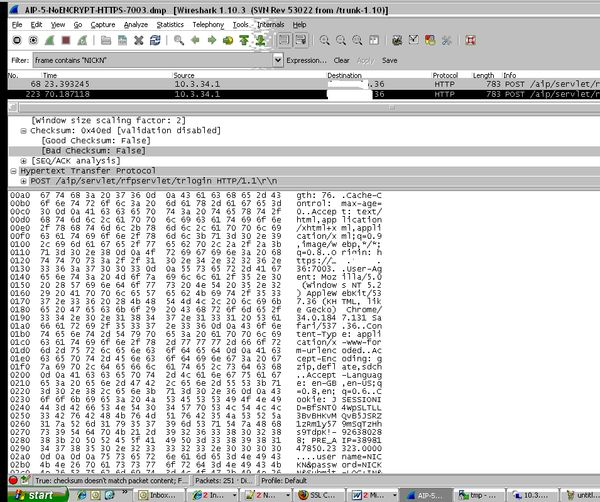Collapse the Checksum 0x40ed tree node
Image resolution: width=600 pixels, height=502 pixels.
pyautogui.click(x=23, y=131)
